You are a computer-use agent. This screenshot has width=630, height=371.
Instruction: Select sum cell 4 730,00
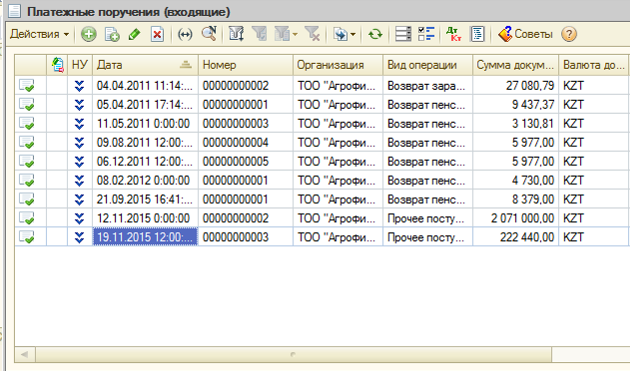(x=515, y=180)
